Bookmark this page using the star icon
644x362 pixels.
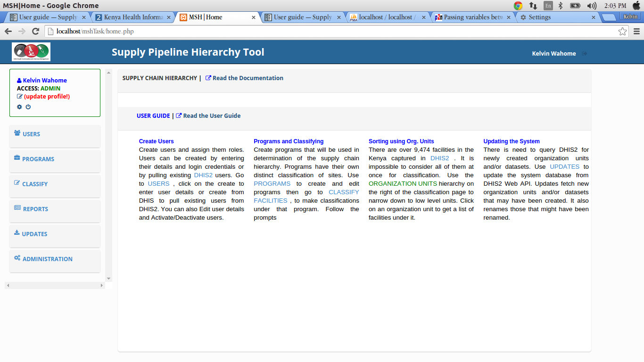623,32
